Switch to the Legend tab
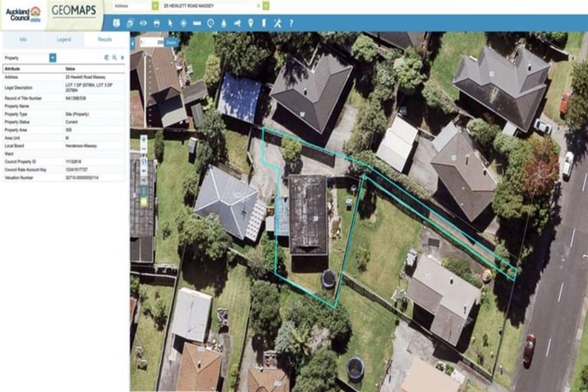Viewport: 588px width, 392px height. [x=64, y=39]
